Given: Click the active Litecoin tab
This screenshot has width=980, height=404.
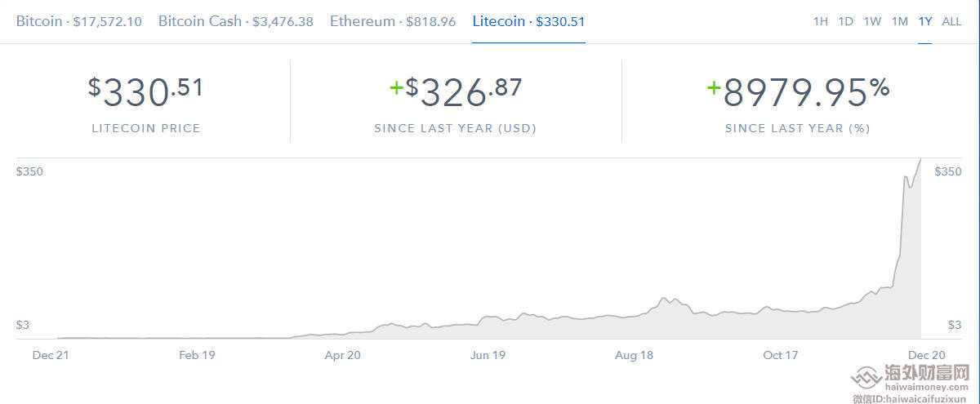Looking at the screenshot, I should pyautogui.click(x=528, y=21).
